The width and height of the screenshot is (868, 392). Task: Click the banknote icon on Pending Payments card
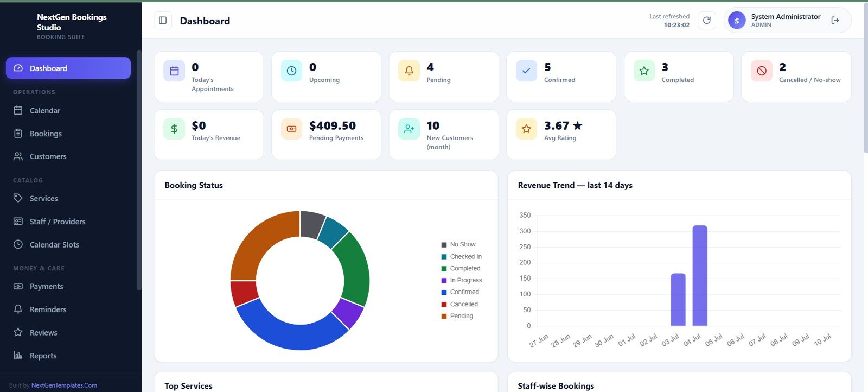pos(291,129)
